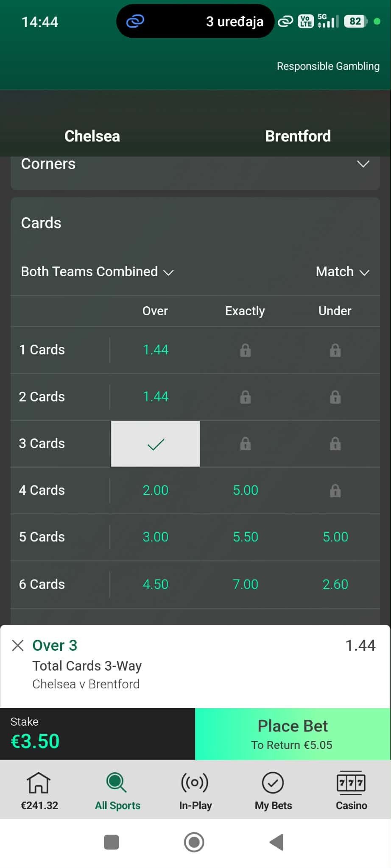Screen dimensions: 391x868
Task: Tap the Cards section header
Action: click(41, 223)
